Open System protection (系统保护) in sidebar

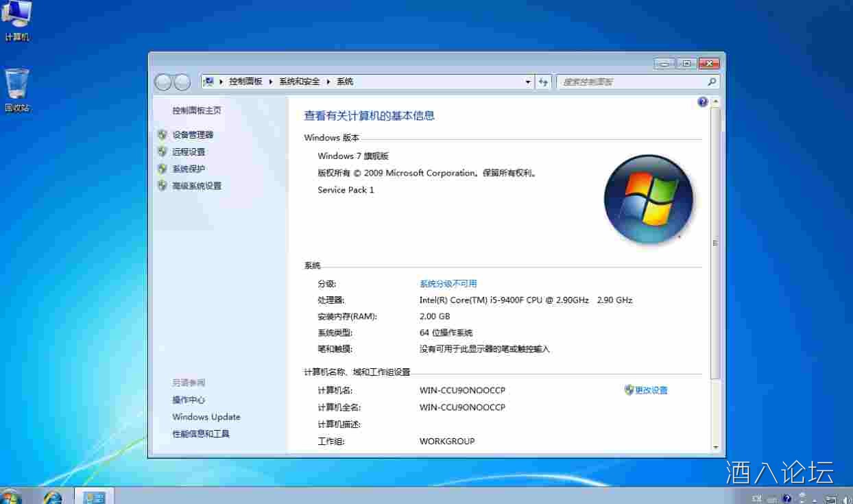(x=189, y=169)
